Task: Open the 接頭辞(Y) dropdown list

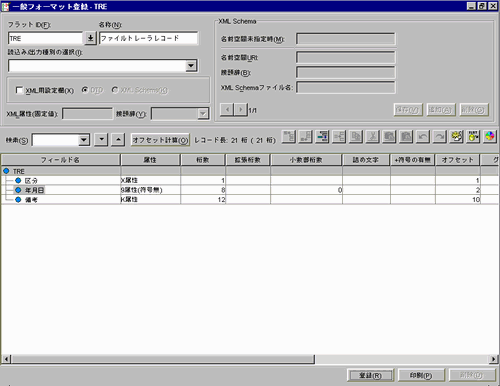Action: coord(203,114)
